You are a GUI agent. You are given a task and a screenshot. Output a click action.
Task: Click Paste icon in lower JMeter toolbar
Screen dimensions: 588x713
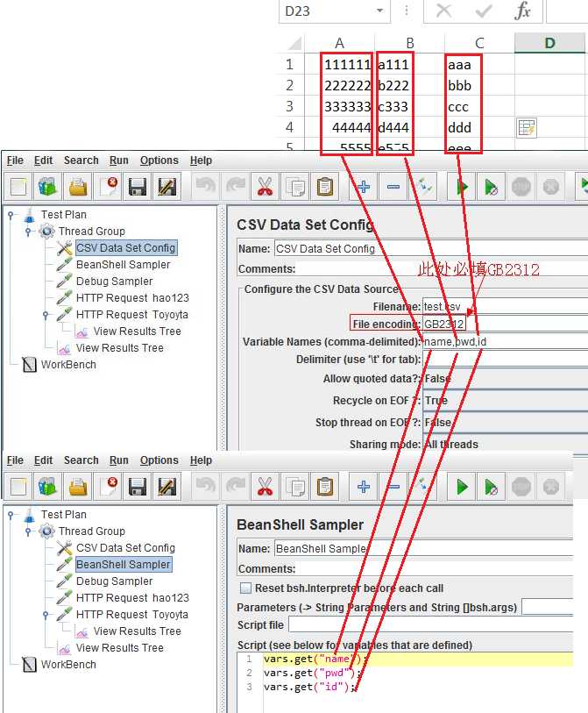(325, 487)
